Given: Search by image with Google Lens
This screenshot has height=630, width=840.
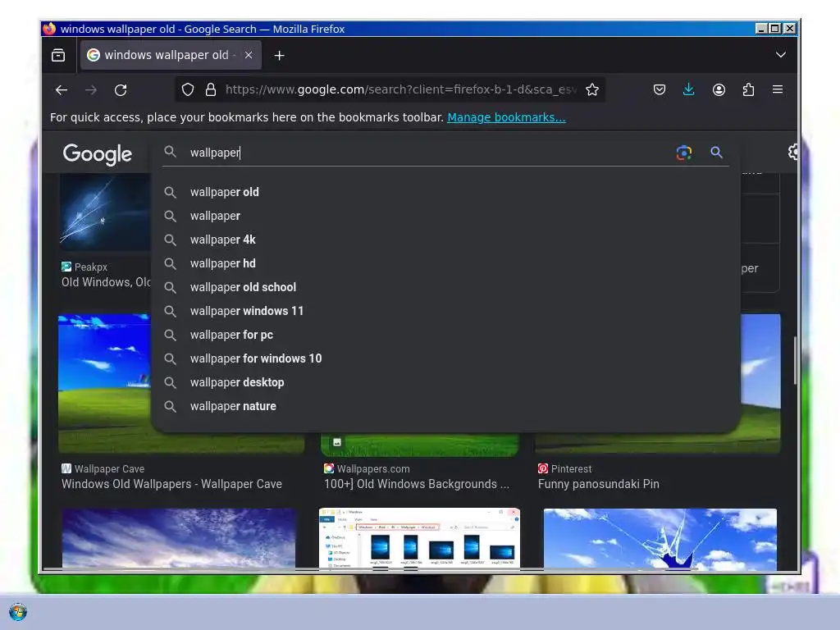Looking at the screenshot, I should 684,153.
